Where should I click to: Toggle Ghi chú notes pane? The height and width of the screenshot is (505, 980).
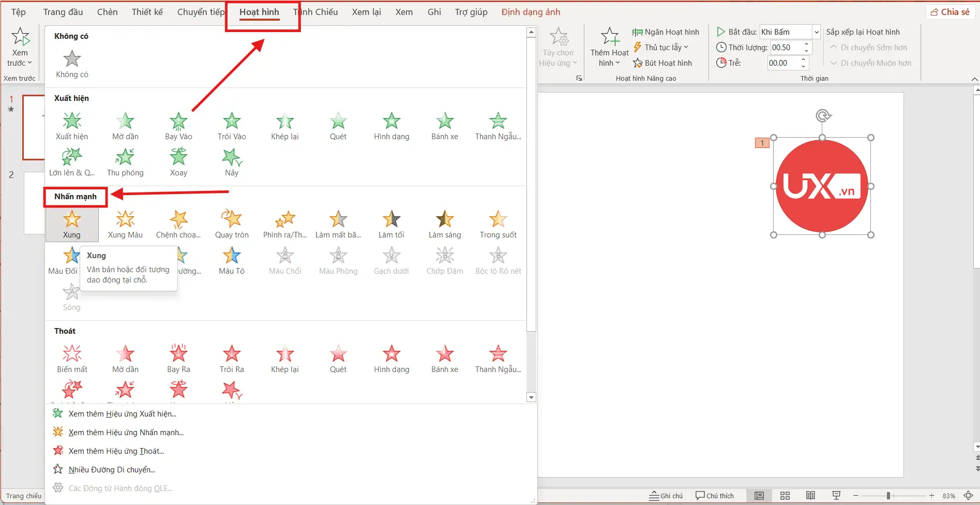[666, 496]
